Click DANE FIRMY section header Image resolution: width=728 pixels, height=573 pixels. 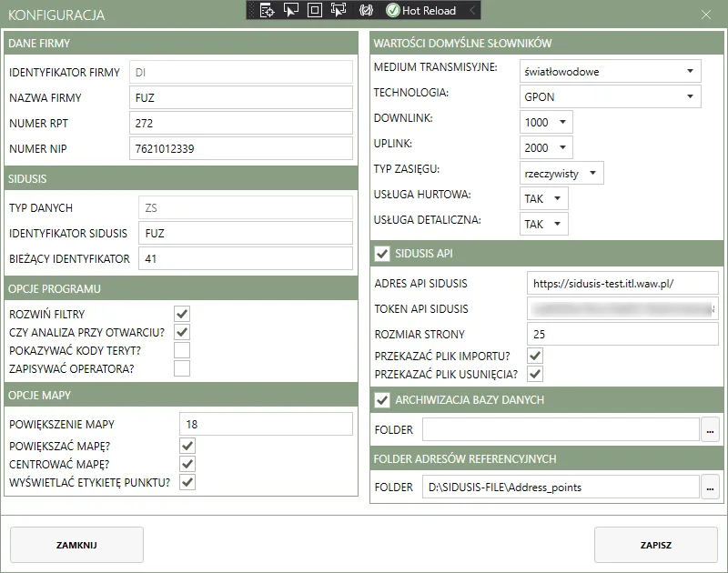tap(181, 43)
